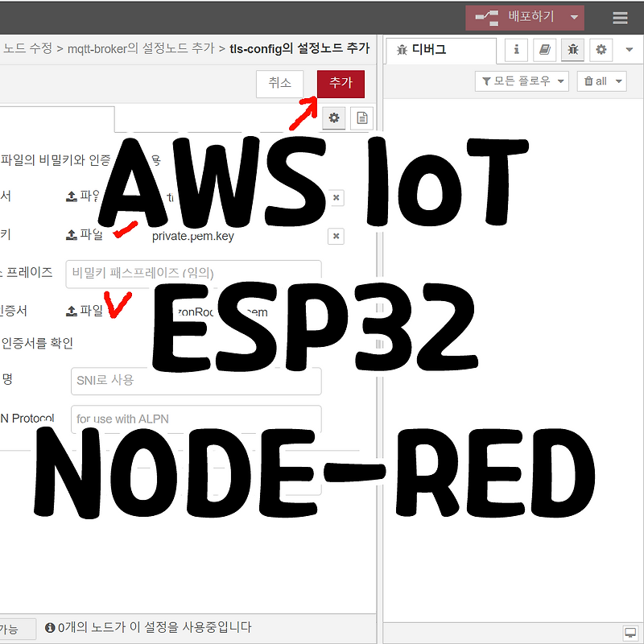Click the node properties gear icon above the form
The image size is (644, 644).
(333, 118)
